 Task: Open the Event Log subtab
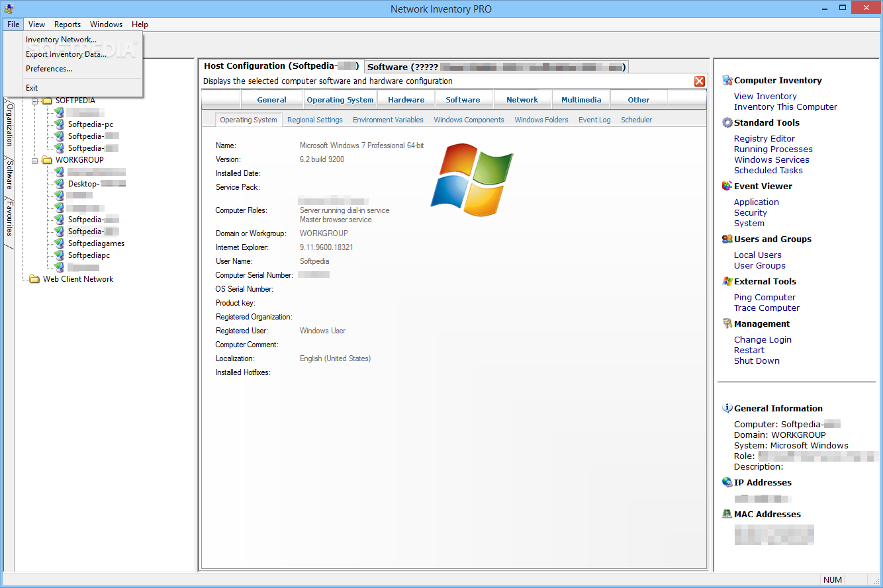(594, 120)
